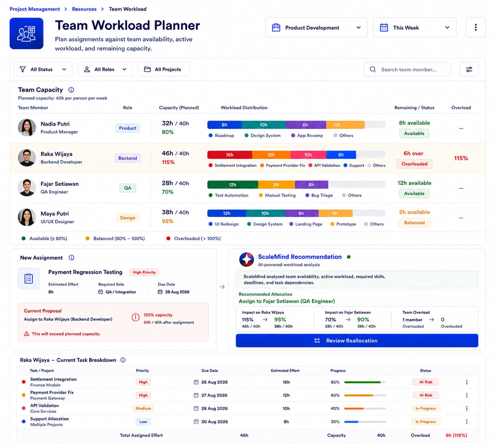Click the Overload column header
This screenshot has width=496, height=448.
[461, 108]
